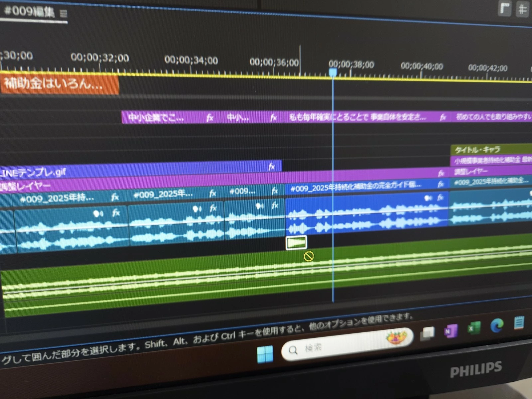
Task: Click stereo channel icon on audio below #009_2025年…
Action: click(x=197, y=209)
